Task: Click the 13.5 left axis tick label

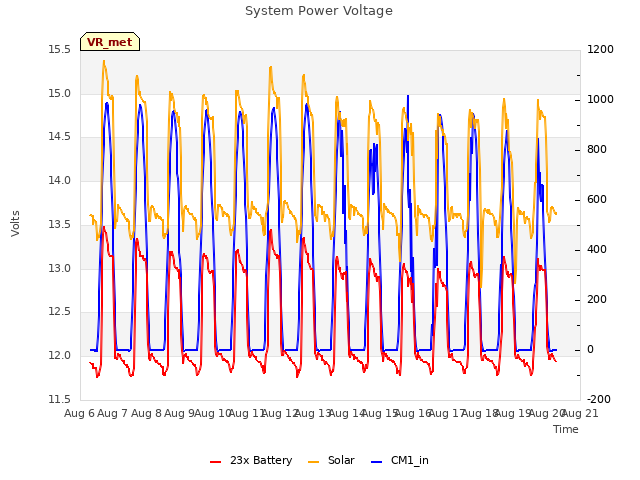Action: pyautogui.click(x=60, y=224)
